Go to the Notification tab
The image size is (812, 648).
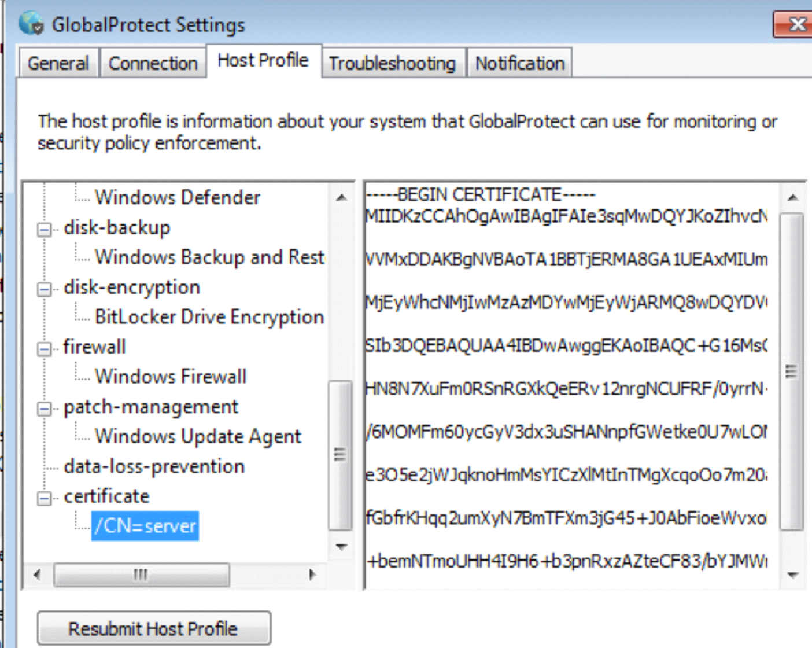[x=519, y=63]
